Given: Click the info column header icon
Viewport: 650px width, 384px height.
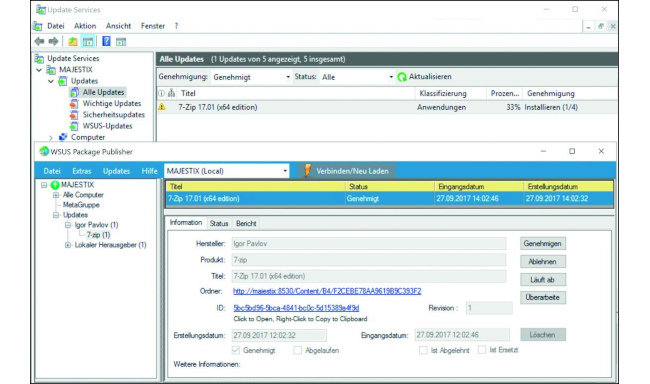Looking at the screenshot, I should [x=162, y=93].
